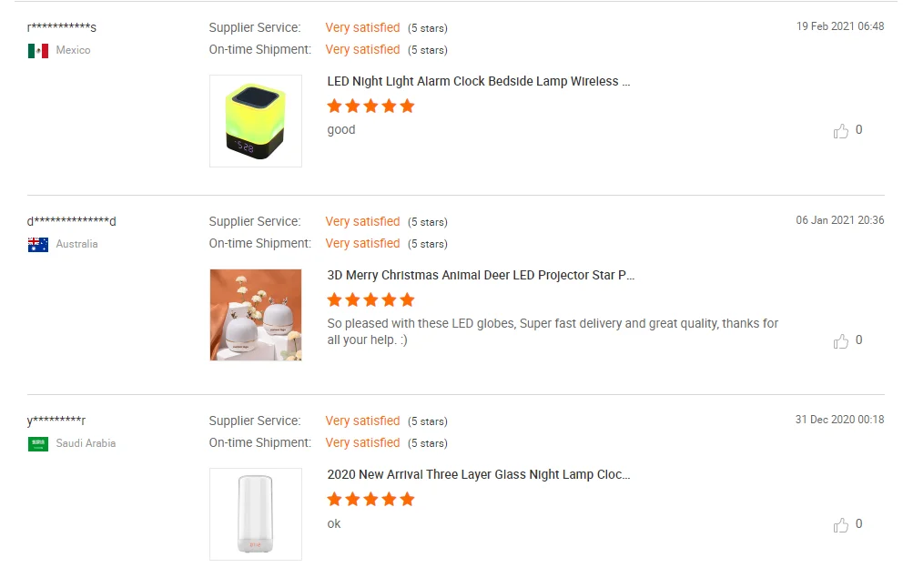Open the LED Night Light Alarm Clock product link
The height and width of the screenshot is (588, 913).
(x=479, y=82)
